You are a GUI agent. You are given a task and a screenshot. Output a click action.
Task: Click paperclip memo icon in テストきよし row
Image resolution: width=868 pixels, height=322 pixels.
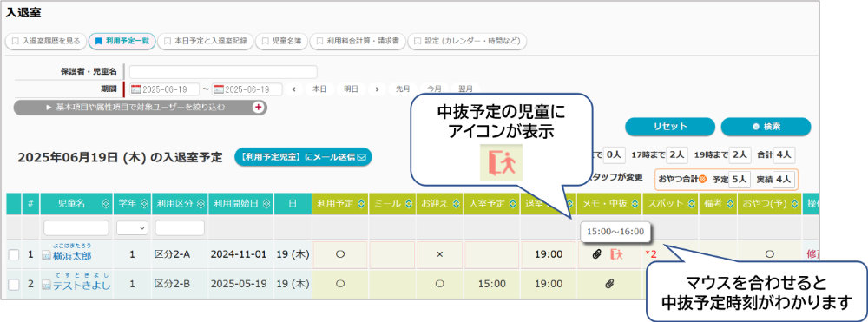609,284
